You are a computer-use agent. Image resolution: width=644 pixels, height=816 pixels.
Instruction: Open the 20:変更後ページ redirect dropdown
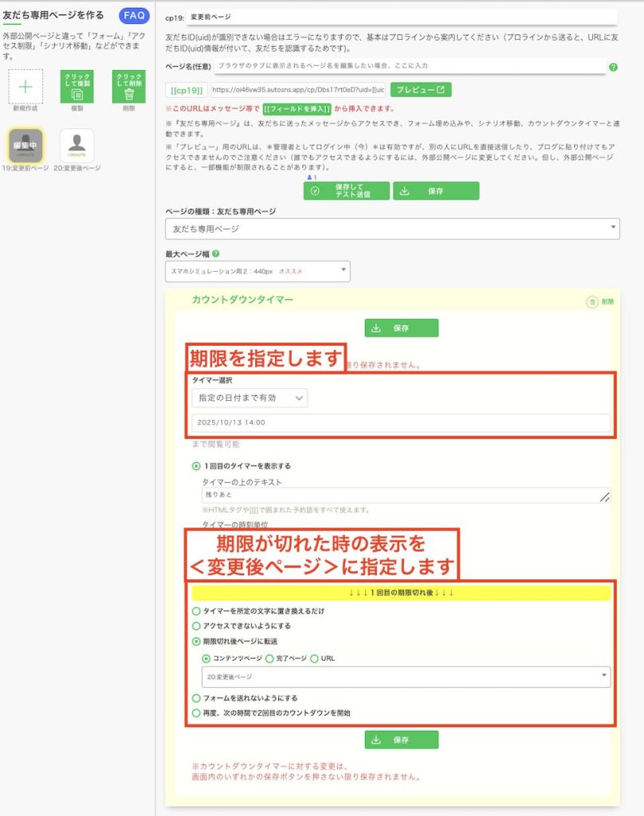(x=406, y=677)
